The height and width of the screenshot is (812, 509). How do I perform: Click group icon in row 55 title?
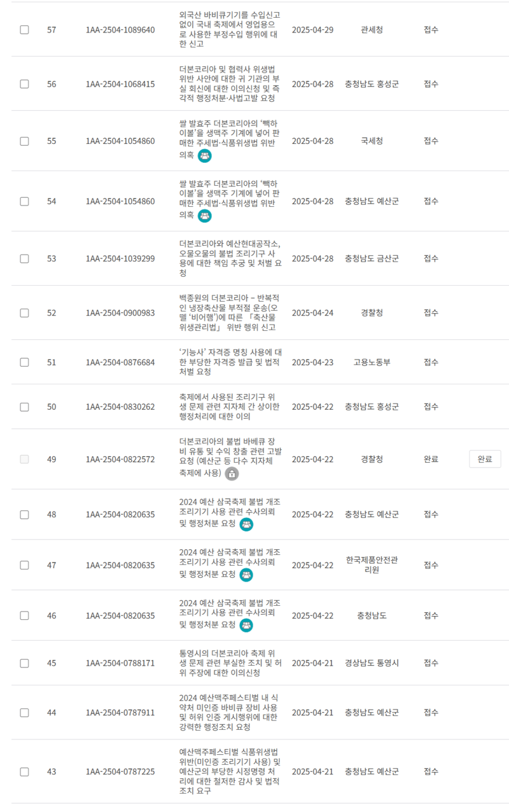(x=204, y=155)
